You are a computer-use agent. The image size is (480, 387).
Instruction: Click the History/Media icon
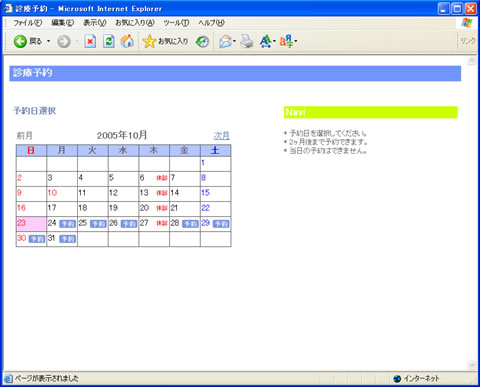click(x=202, y=42)
